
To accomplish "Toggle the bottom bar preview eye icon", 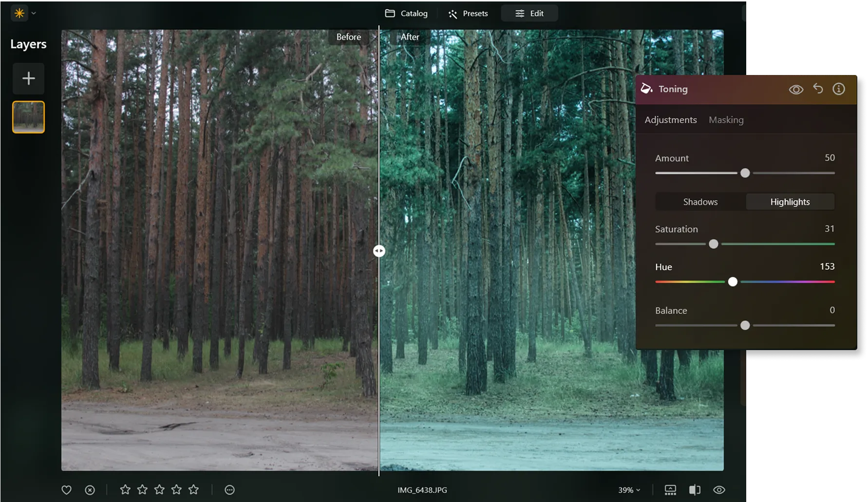I will point(719,490).
